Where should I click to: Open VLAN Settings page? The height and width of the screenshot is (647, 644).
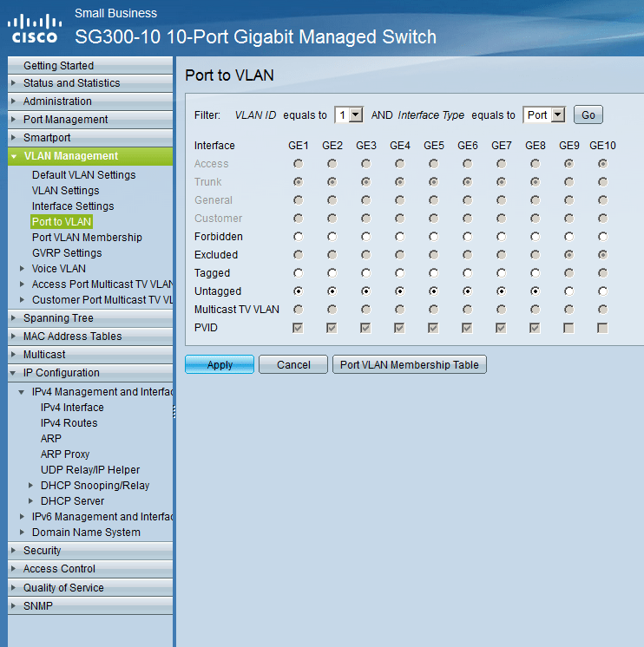point(66,191)
